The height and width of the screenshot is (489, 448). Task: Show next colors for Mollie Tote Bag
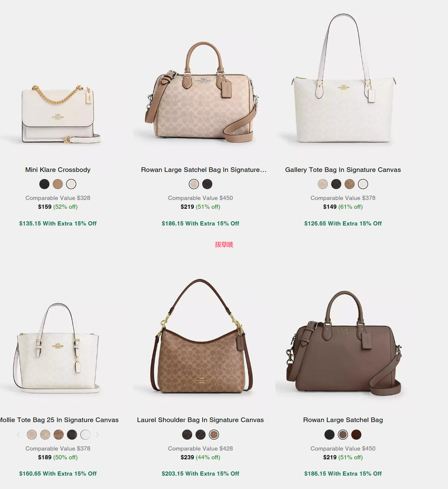(98, 435)
